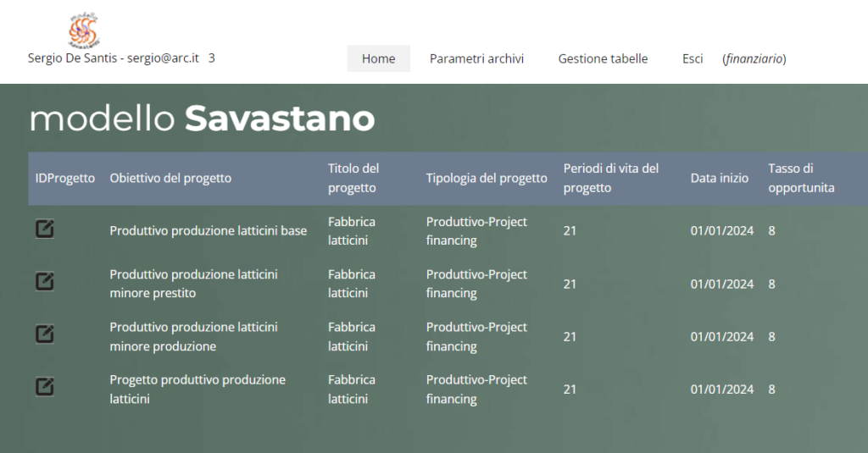Edit the 'Progetto produttivo produzione latticini' row

45,387
